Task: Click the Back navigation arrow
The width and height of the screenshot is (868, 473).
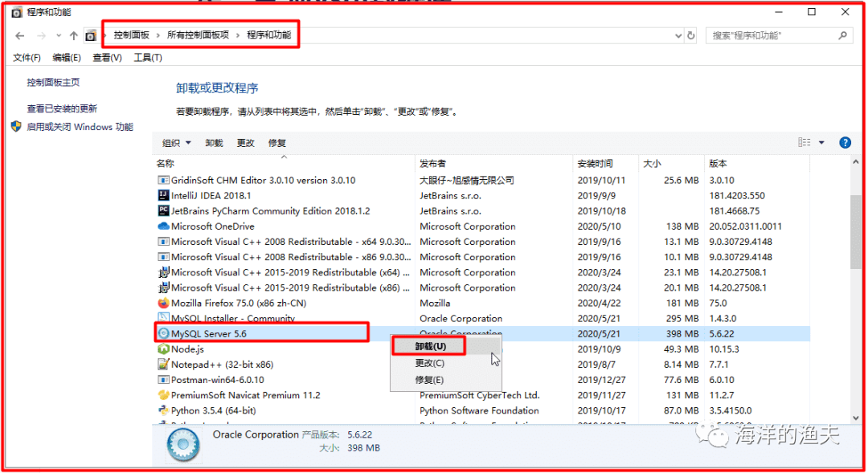Action: coord(20,36)
